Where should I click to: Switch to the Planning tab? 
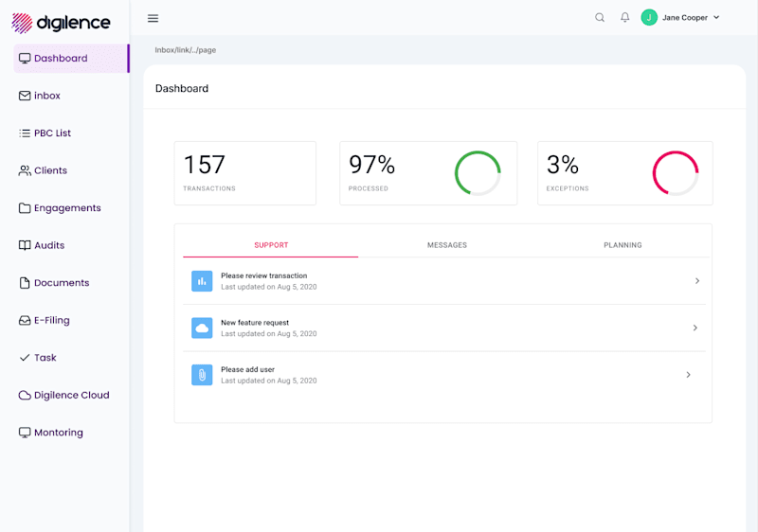pos(623,245)
